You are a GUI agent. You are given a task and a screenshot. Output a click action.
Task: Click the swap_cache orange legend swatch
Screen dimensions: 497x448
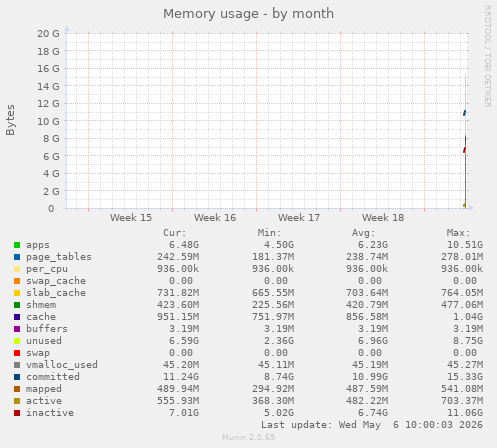click(x=17, y=281)
